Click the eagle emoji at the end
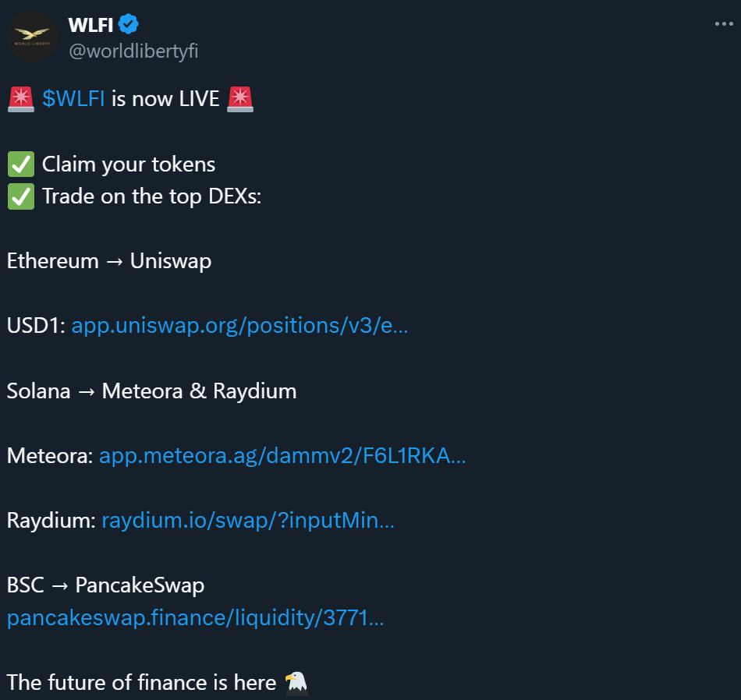 pyautogui.click(x=296, y=683)
